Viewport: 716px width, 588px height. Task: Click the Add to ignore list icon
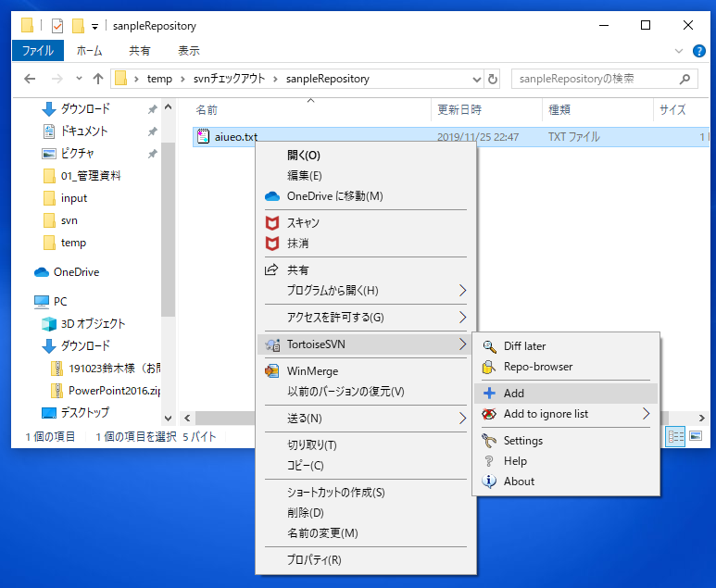489,414
